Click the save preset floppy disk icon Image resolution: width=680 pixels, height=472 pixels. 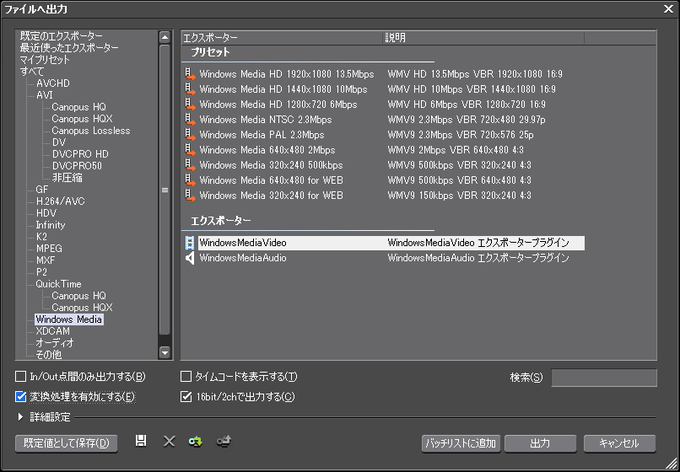pyautogui.click(x=141, y=441)
